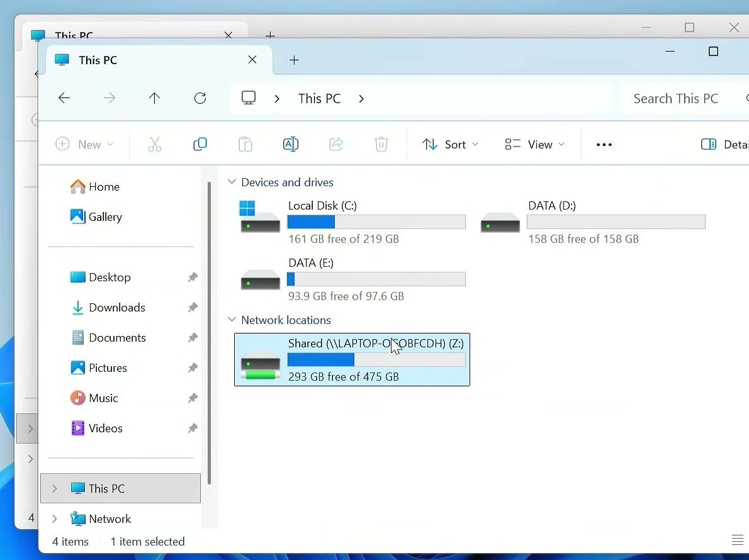749x560 pixels.
Task: Expand the chevron after This PC in address bar
Action: pos(361,99)
